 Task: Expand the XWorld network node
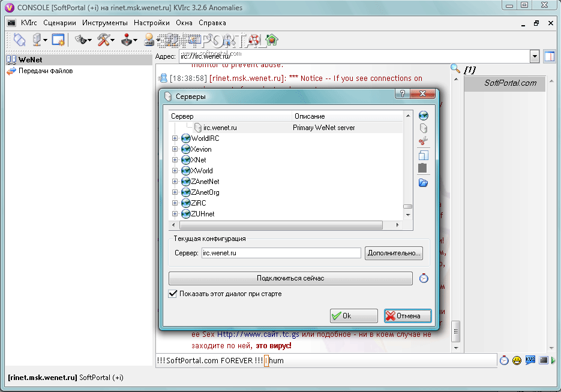pyautogui.click(x=175, y=170)
